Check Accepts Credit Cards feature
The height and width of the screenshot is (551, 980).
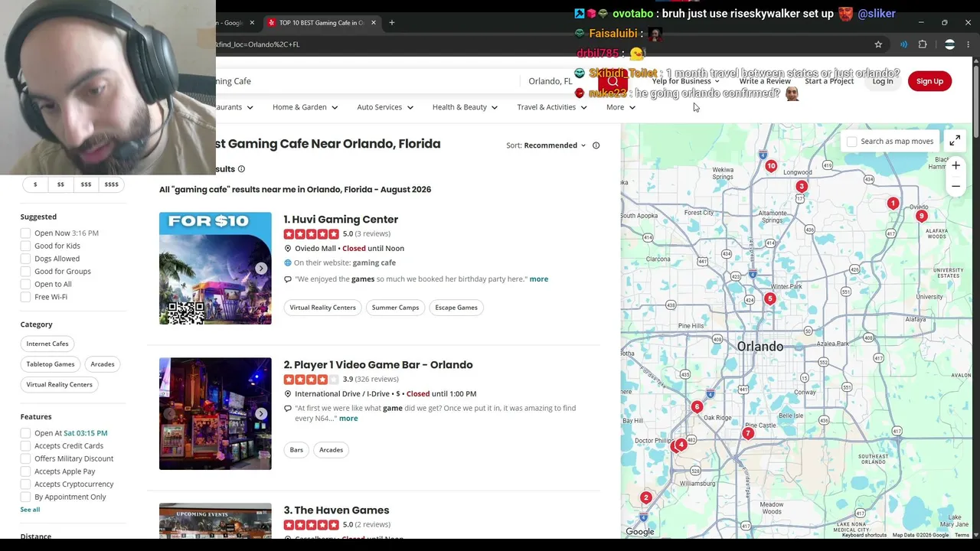25,446
